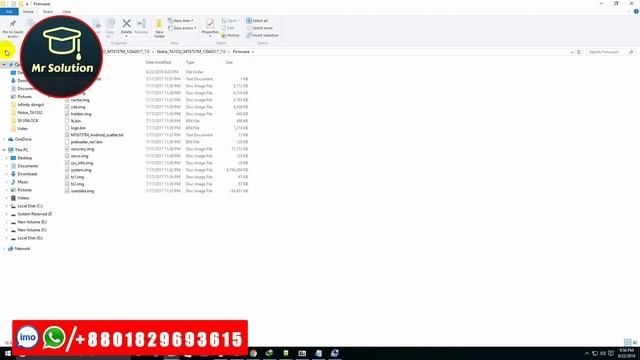Click the Delete X icon in ribbon

click(x=127, y=24)
